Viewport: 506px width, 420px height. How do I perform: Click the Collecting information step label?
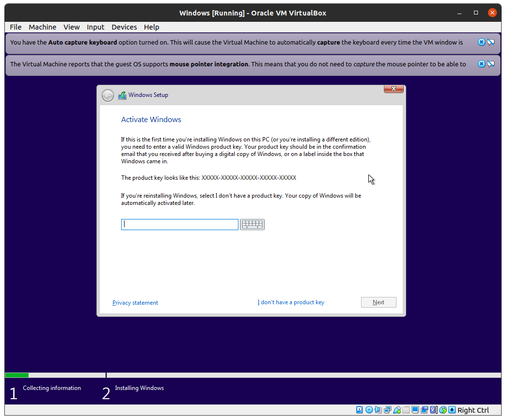click(x=52, y=388)
